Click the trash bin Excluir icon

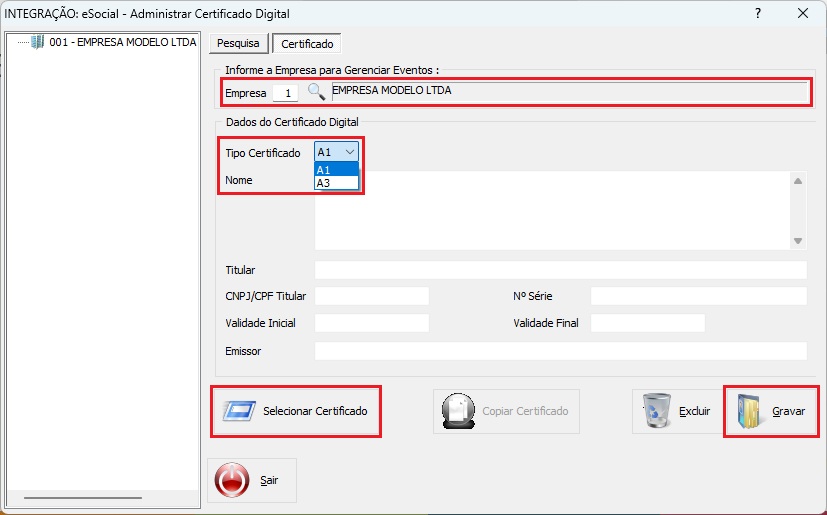click(x=657, y=410)
